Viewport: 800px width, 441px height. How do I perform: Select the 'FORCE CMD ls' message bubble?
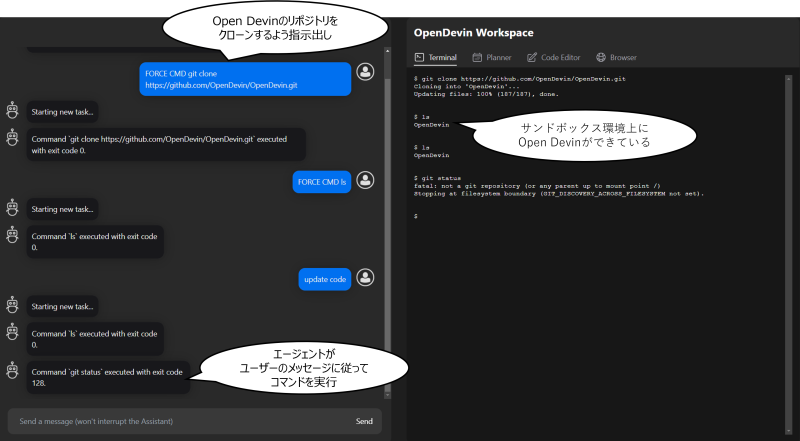pos(321,182)
